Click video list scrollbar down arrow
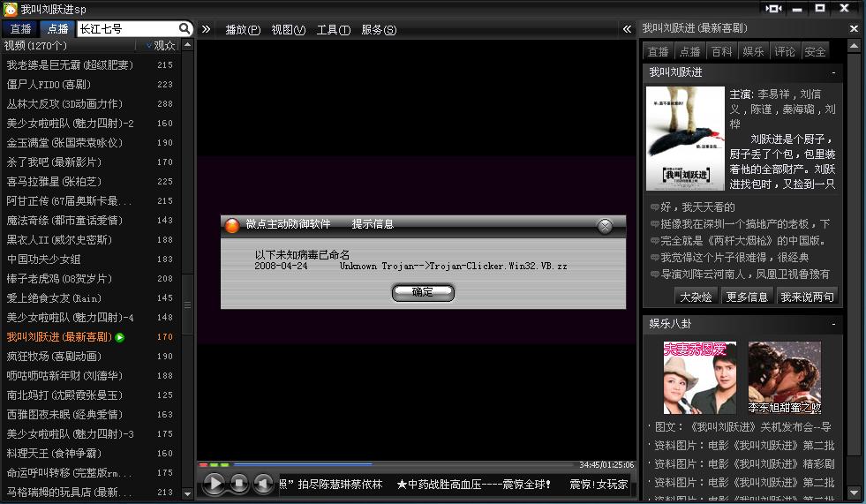Image resolution: width=866 pixels, height=504 pixels. 188,493
